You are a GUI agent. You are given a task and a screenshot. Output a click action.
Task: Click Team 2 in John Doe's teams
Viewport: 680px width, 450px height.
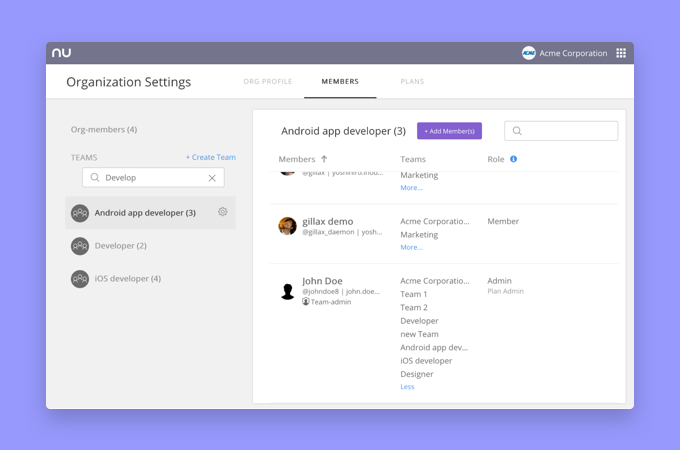click(414, 308)
